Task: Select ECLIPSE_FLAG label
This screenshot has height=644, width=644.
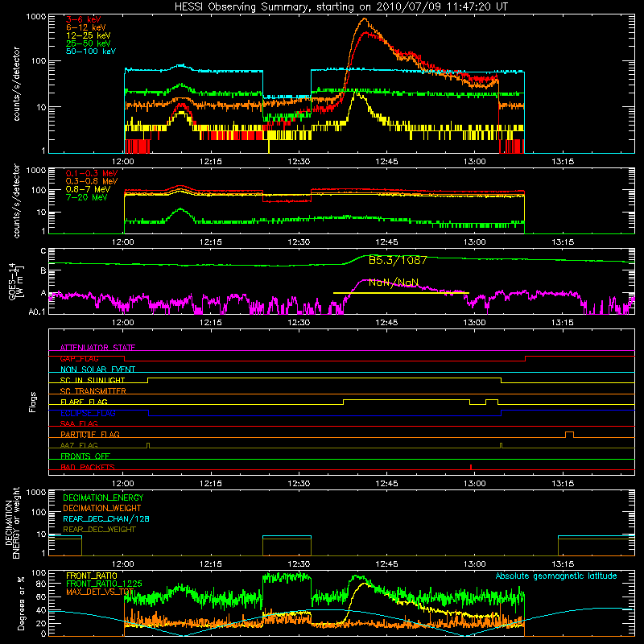Action: pyautogui.click(x=88, y=413)
